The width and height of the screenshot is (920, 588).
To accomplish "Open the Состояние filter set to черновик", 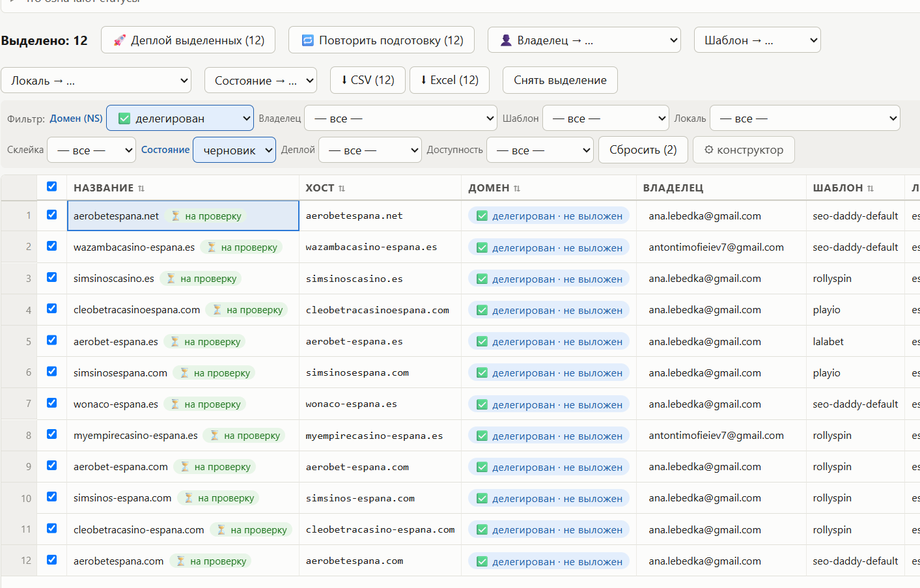I will pos(234,150).
